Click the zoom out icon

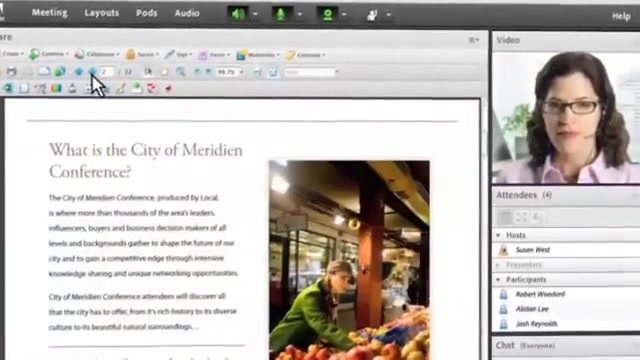point(198,72)
